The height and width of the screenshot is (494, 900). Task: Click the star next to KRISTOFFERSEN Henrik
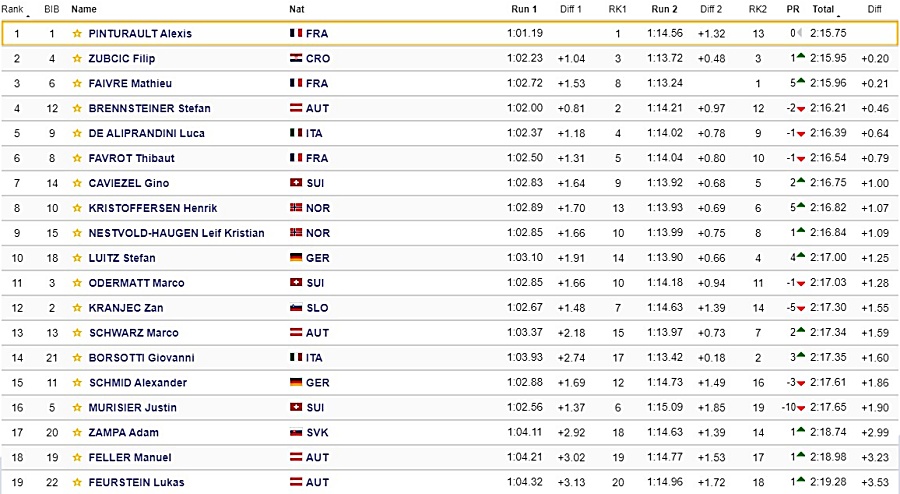(x=77, y=208)
